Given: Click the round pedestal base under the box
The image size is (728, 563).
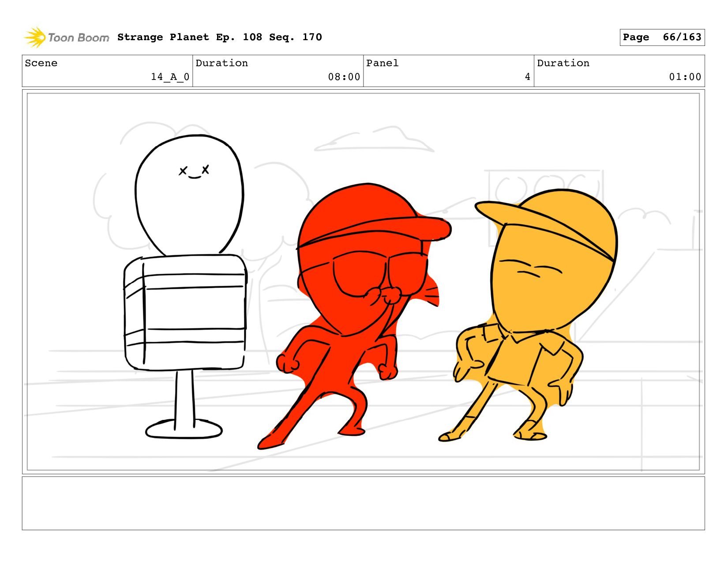Looking at the screenshot, I should (x=184, y=430).
